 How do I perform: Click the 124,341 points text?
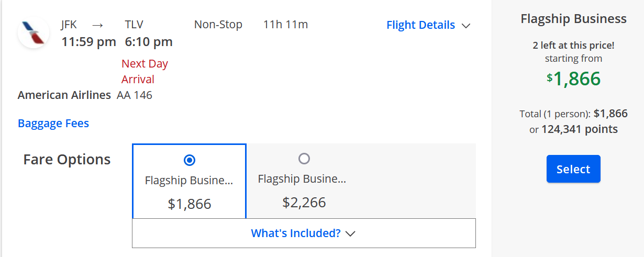[x=579, y=129]
